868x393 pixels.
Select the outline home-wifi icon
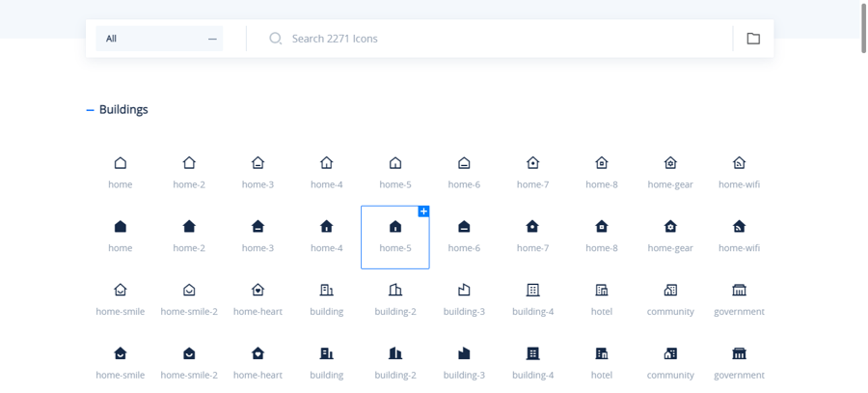pyautogui.click(x=739, y=163)
